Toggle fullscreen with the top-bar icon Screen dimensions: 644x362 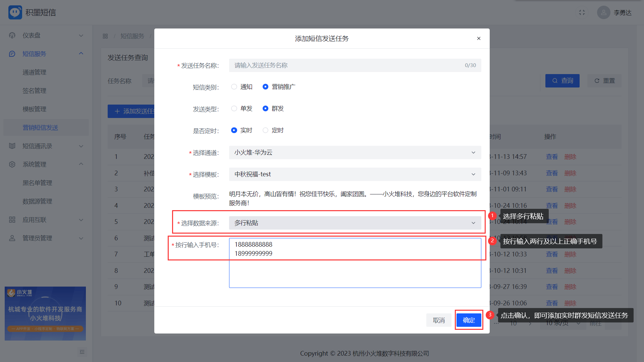coord(582,12)
